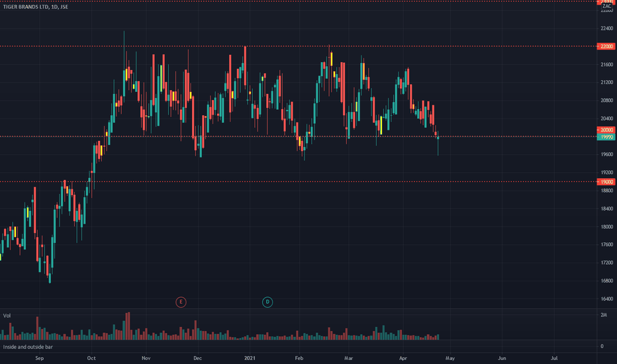The image size is (617, 364).
Task: Click the ZAC currency label
Action: pyautogui.click(x=606, y=7)
